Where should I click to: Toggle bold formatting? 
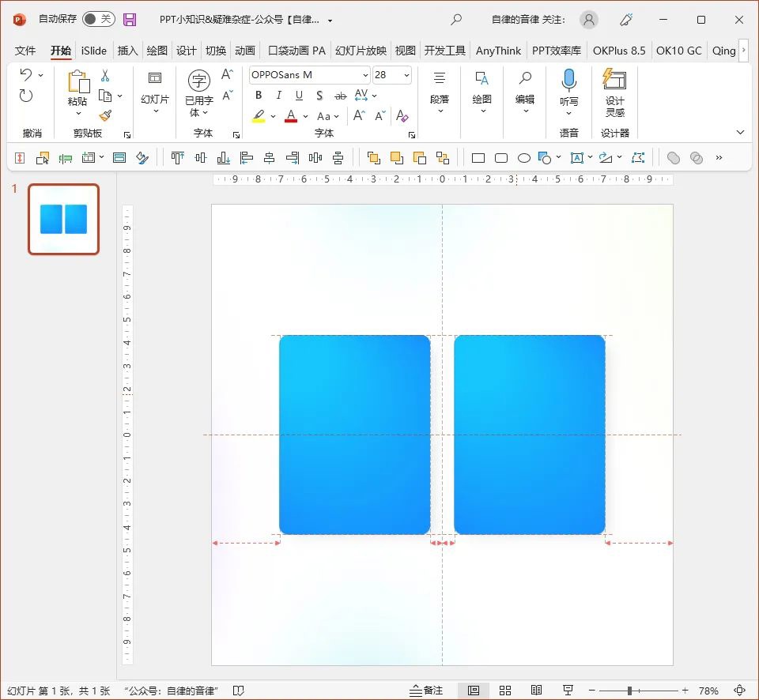[259, 96]
